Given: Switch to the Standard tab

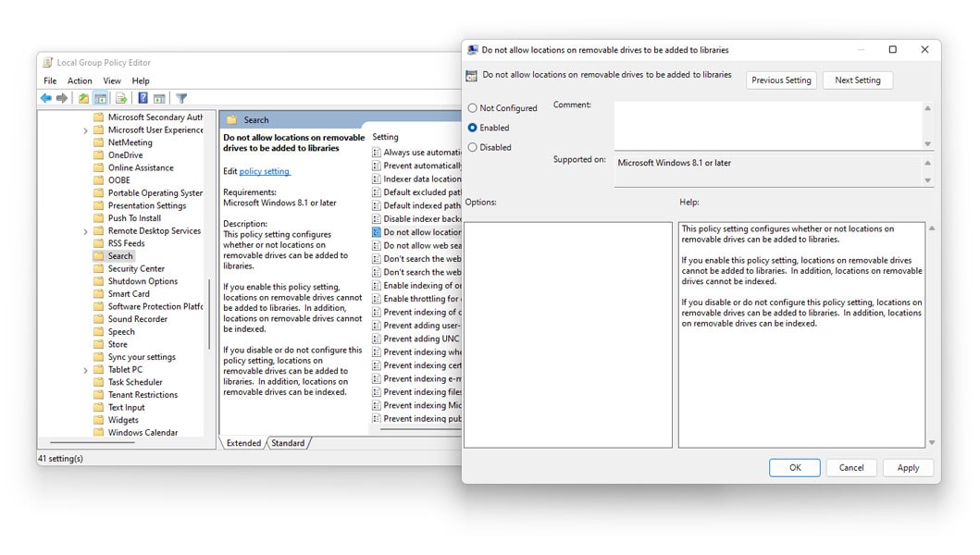Looking at the screenshot, I should click(x=290, y=443).
